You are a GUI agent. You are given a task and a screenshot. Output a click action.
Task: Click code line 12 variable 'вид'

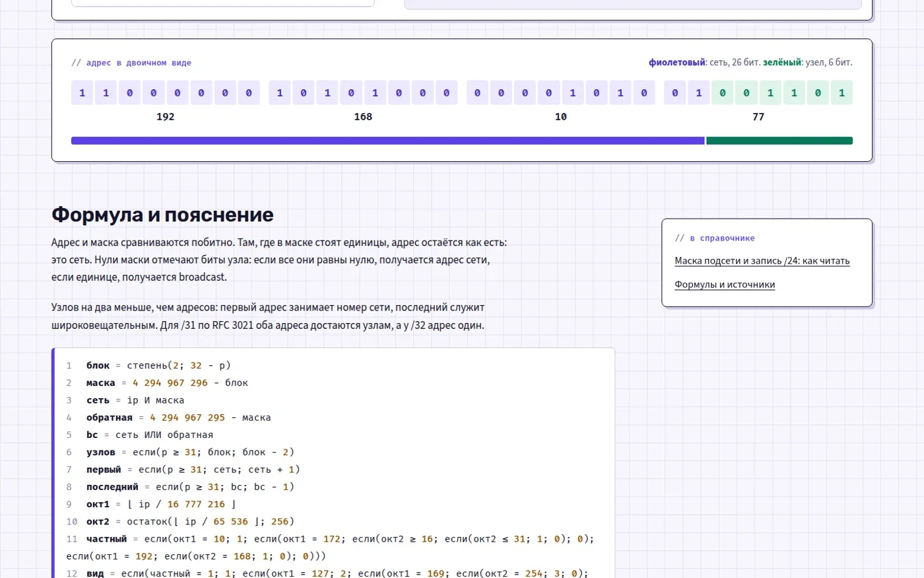95,573
